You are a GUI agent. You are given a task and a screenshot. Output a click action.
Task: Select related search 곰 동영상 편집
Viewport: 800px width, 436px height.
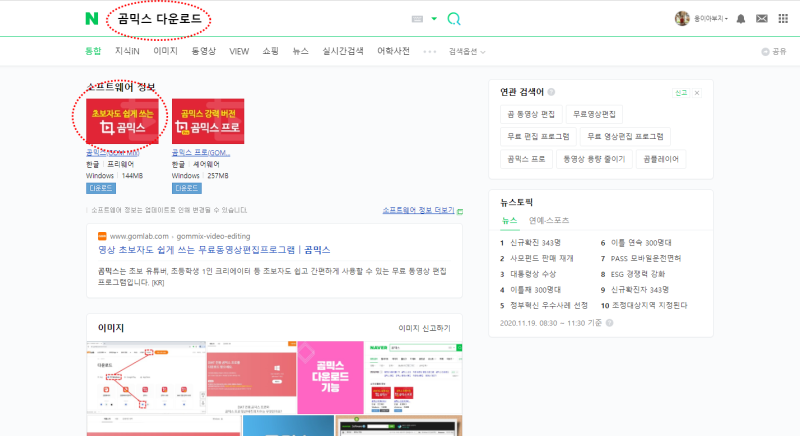point(531,114)
